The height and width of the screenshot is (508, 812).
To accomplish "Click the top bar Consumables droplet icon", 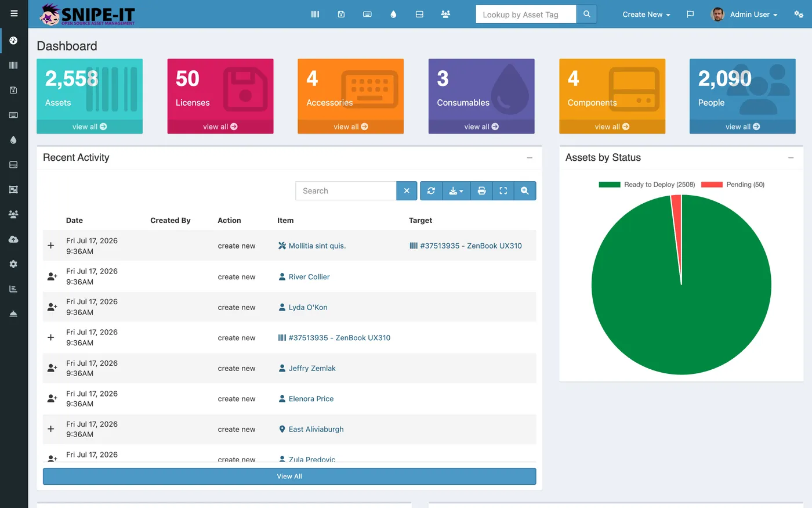I will click(393, 14).
